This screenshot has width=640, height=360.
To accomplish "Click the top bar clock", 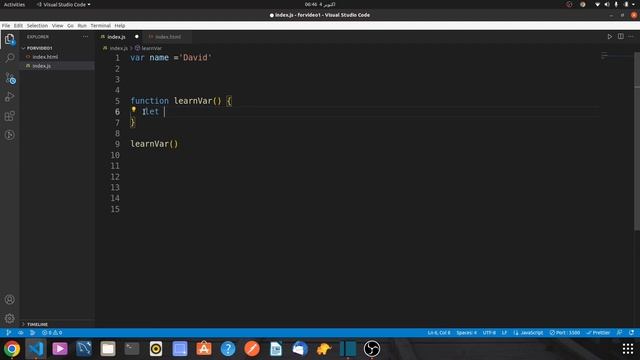I will 320,4.
